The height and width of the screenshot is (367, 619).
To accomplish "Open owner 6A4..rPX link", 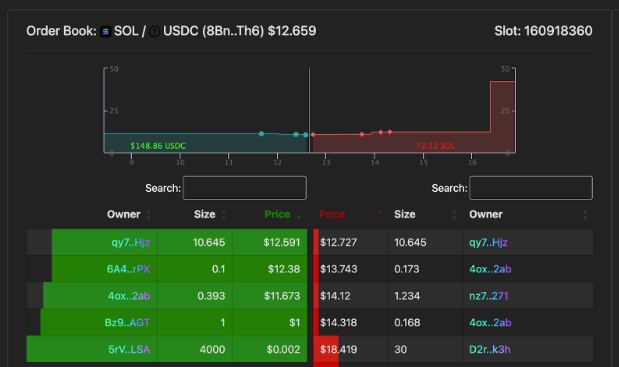I will pyautogui.click(x=128, y=269).
